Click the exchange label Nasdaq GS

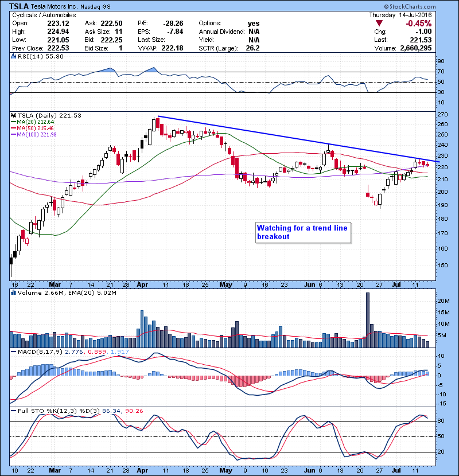point(95,6)
